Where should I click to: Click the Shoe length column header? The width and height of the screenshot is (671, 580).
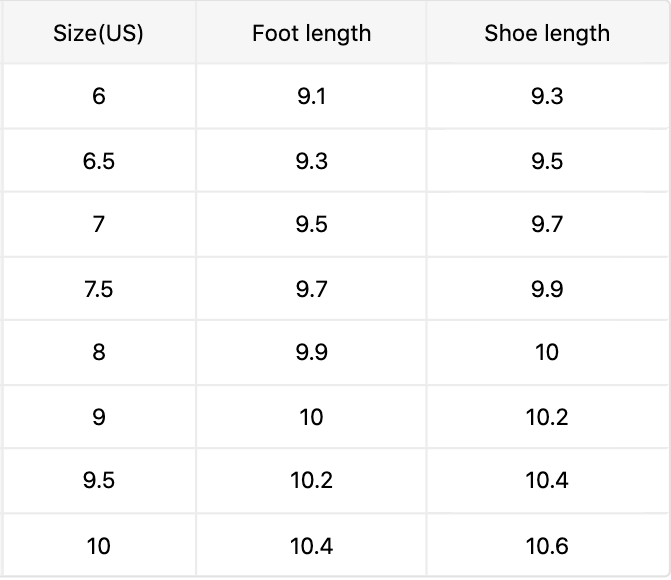[x=547, y=33]
